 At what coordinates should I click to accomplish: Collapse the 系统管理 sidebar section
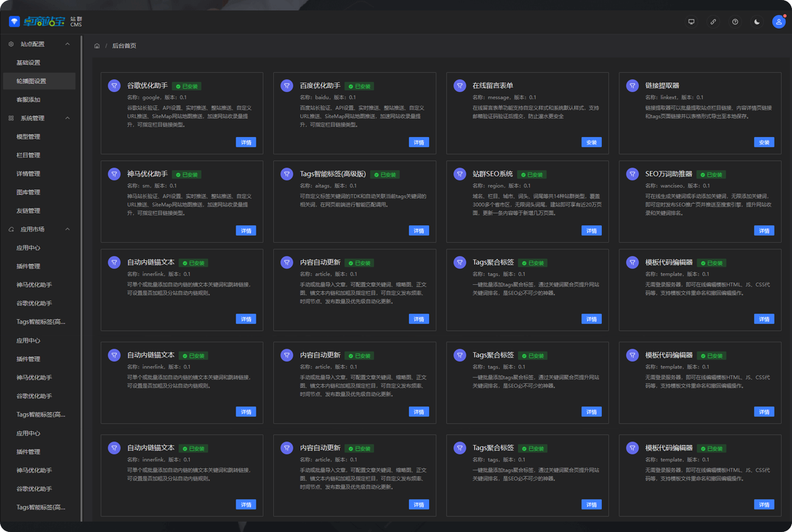pos(68,118)
